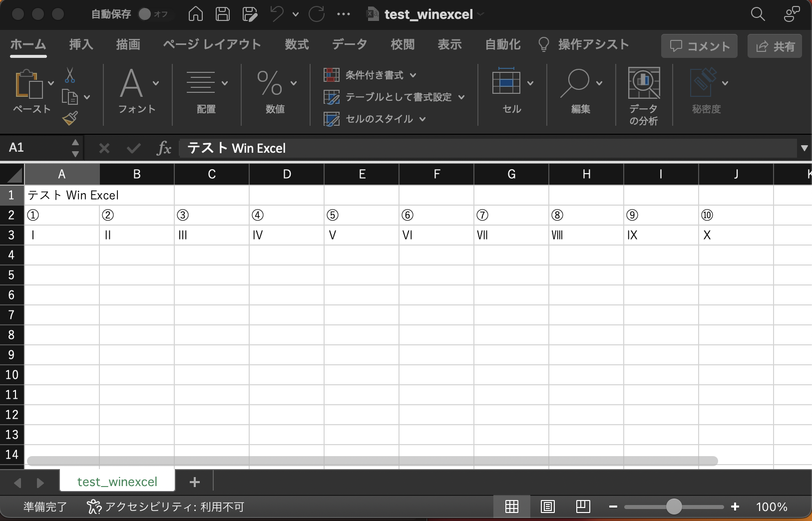
Task: Add a new sheet with the plus button
Action: [x=194, y=482]
